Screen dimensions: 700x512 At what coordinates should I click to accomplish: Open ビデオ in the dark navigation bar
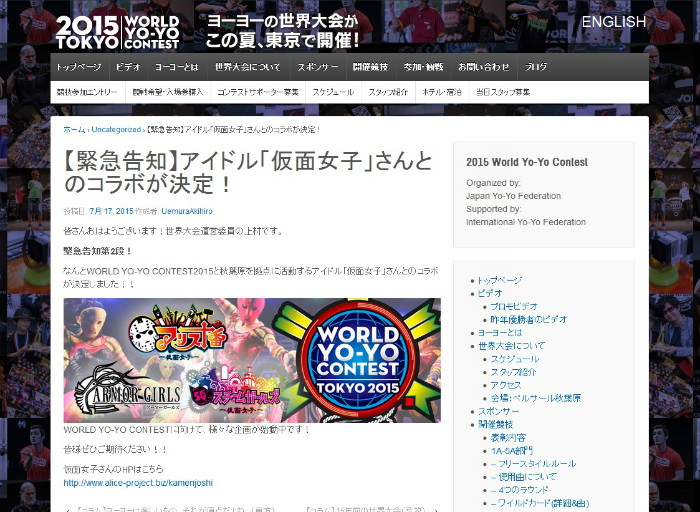[128, 67]
